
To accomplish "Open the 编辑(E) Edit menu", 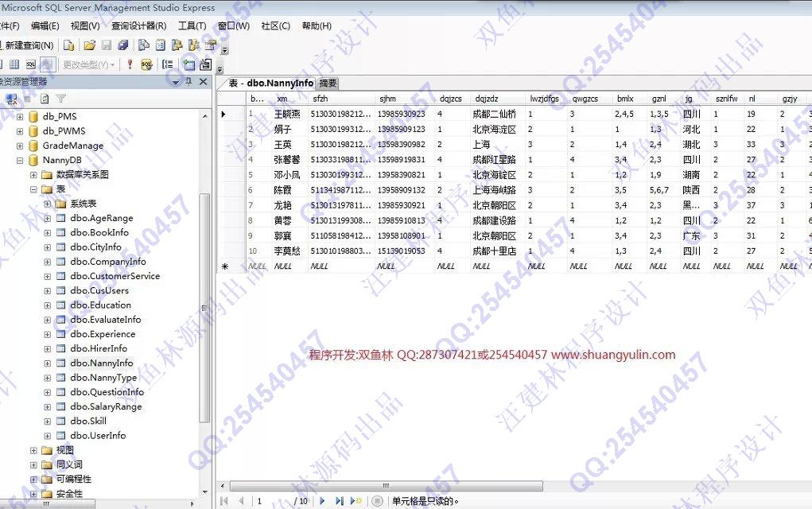I will point(45,26).
